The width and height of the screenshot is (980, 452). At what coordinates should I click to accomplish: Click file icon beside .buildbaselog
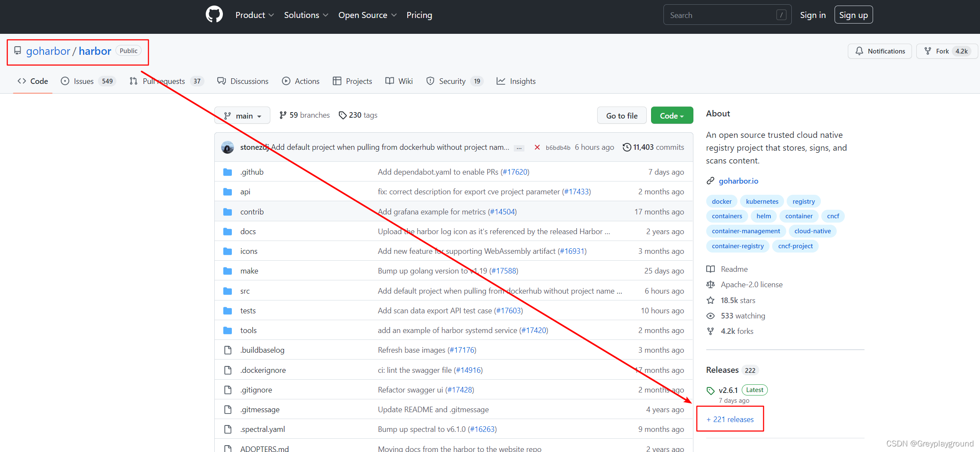pyautogui.click(x=228, y=350)
